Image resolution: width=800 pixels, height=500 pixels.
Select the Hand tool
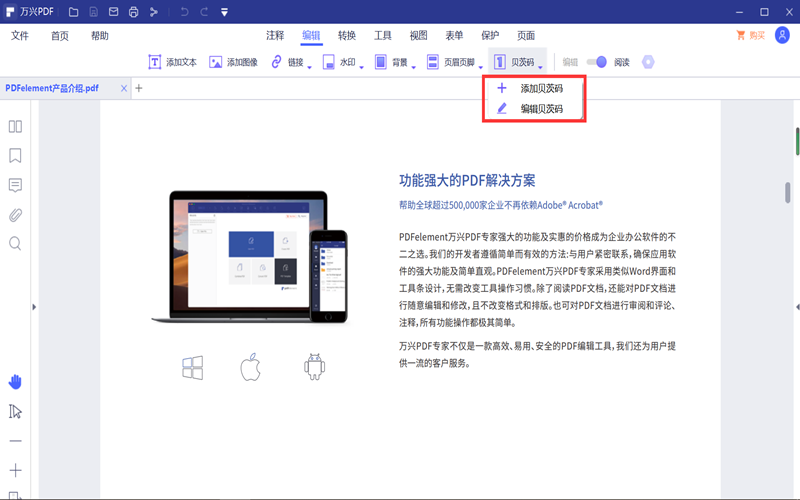click(x=15, y=381)
